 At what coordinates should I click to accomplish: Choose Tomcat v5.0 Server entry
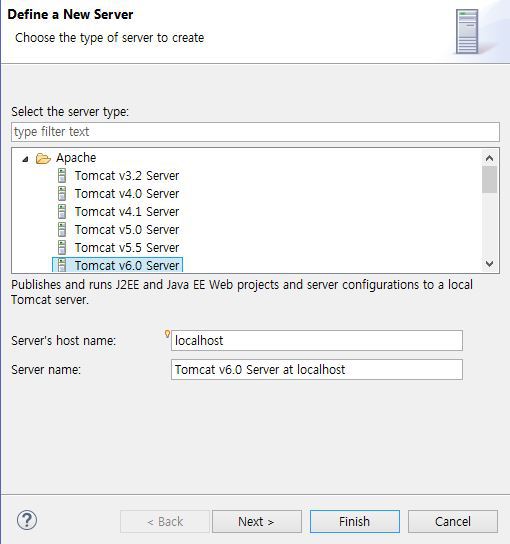[x=127, y=230]
